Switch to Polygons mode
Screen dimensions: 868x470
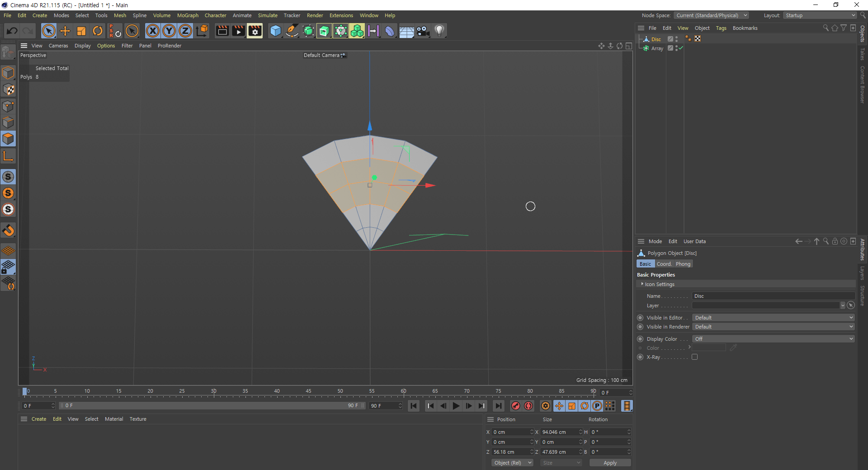(x=8, y=139)
